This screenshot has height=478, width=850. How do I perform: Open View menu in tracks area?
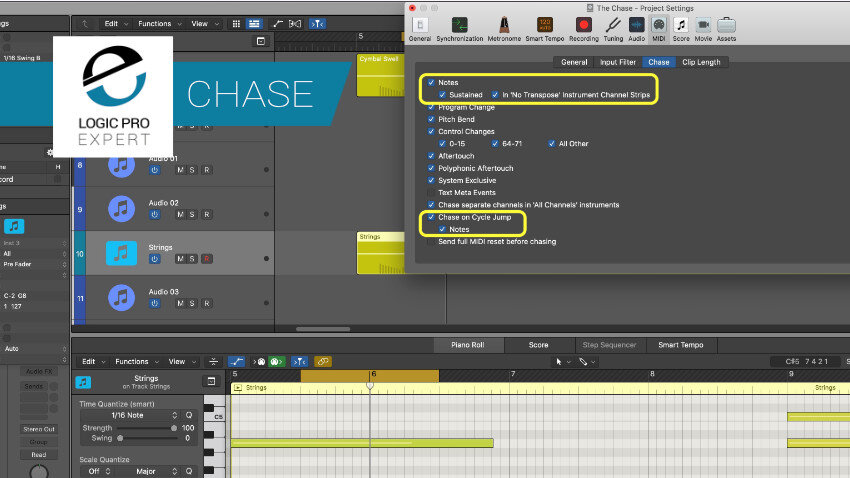[x=204, y=24]
